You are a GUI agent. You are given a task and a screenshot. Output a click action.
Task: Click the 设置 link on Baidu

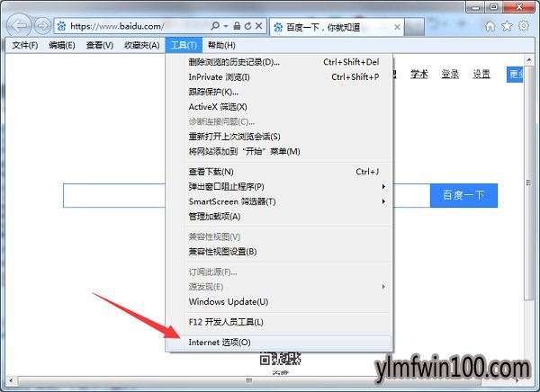(481, 74)
